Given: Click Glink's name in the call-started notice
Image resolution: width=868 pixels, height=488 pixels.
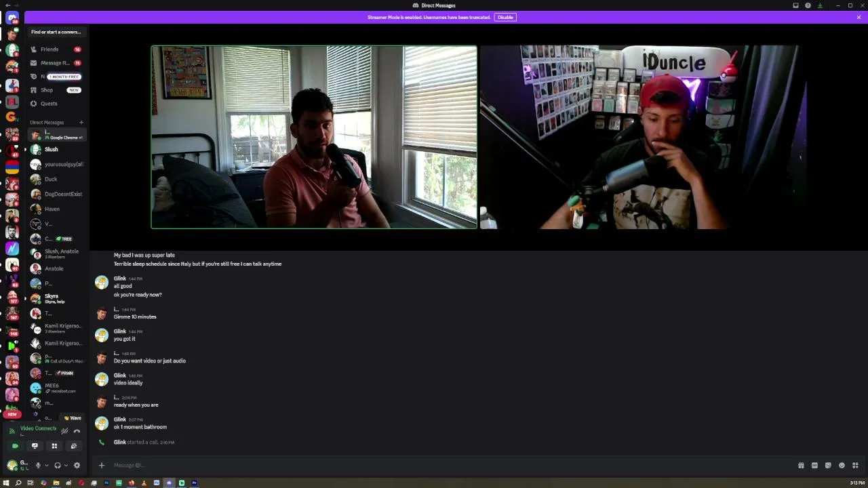Looking at the screenshot, I should click(119, 442).
